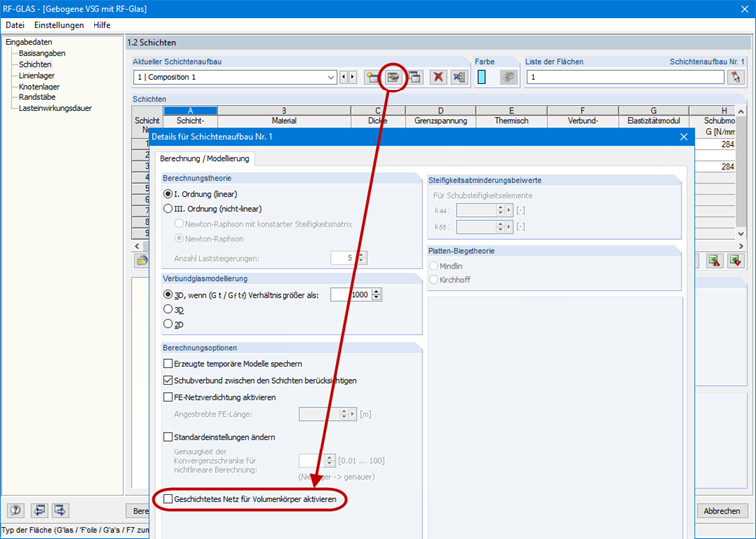Click the Excel import icon beside export
This screenshot has height=539, width=756.
coord(736,261)
